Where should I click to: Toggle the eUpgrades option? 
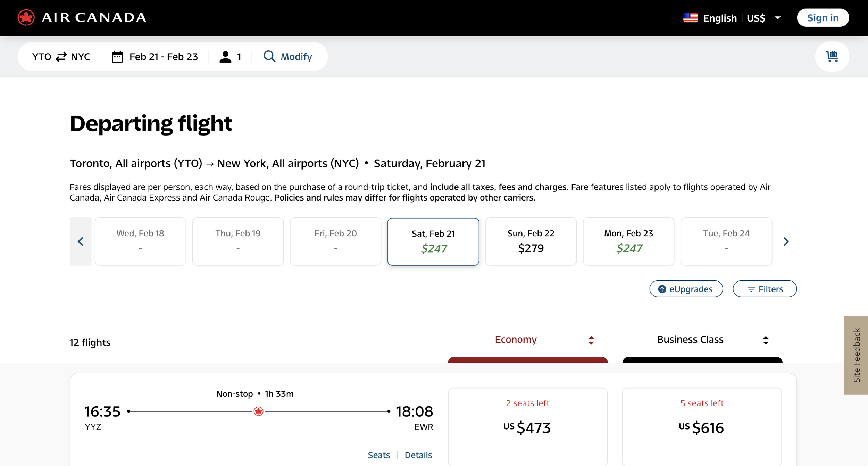[686, 289]
